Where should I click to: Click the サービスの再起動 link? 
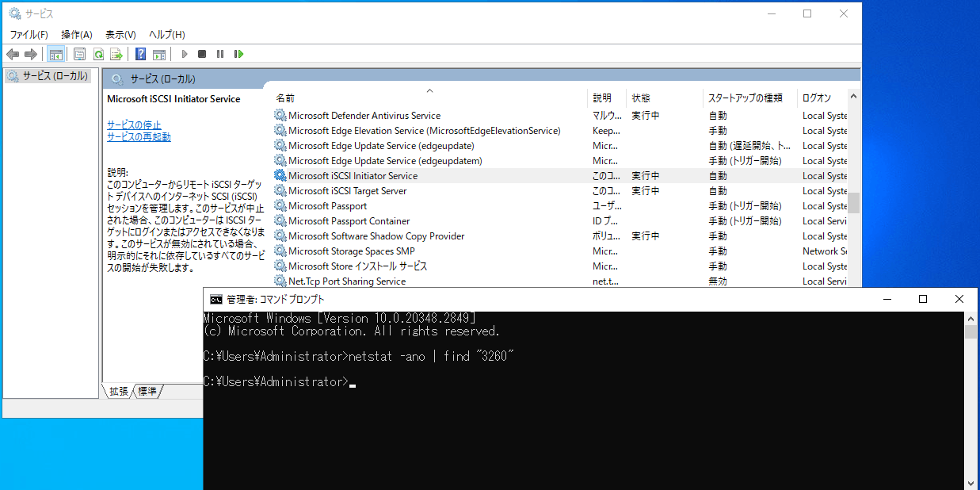tap(139, 136)
